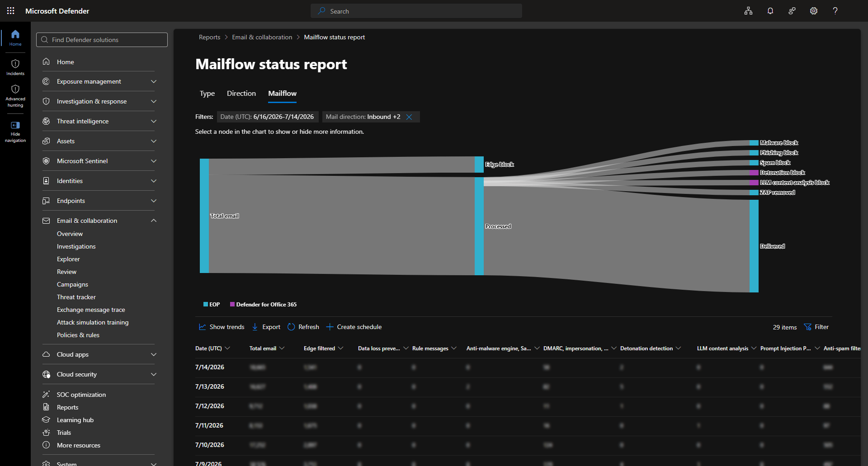Click the Threat intelligence icon
This screenshot has width=868, height=466.
46,121
